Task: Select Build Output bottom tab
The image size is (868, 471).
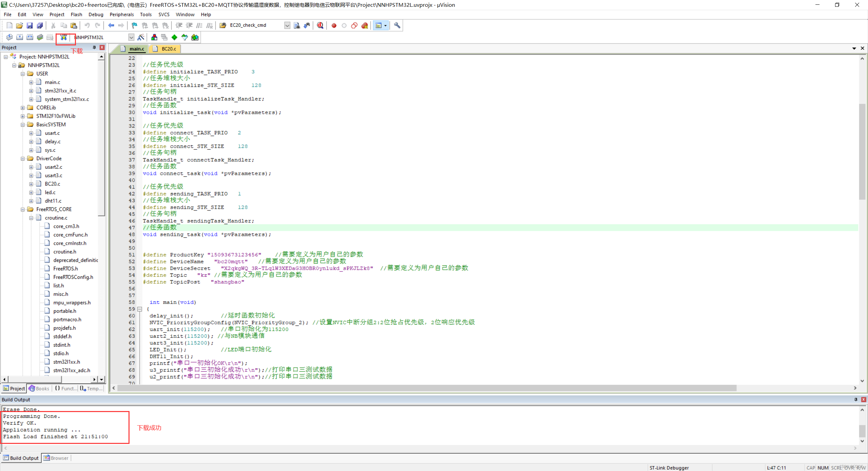Action: (x=21, y=458)
